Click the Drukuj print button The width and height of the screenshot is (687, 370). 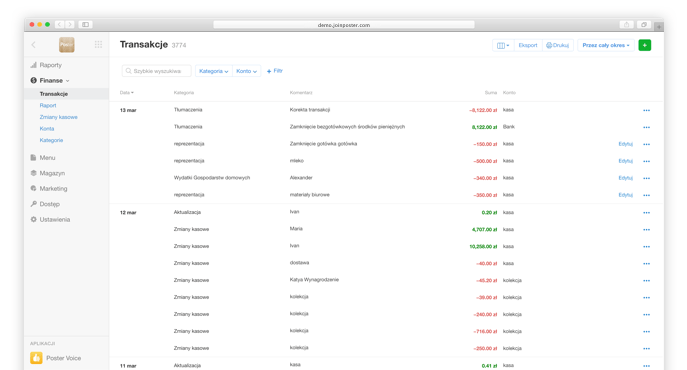pyautogui.click(x=557, y=45)
